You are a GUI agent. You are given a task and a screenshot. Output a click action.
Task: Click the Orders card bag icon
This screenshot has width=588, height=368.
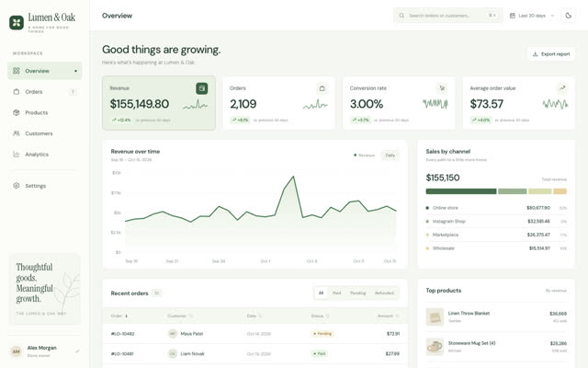pyautogui.click(x=322, y=88)
